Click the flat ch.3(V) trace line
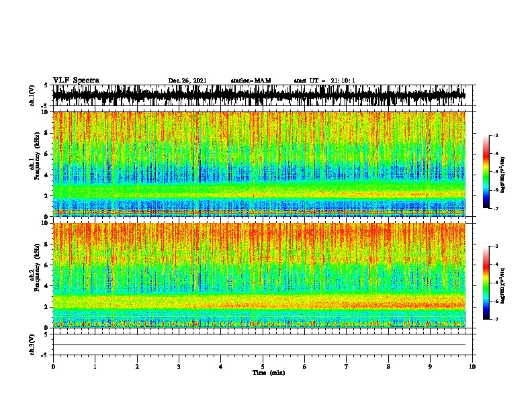 [259, 345]
